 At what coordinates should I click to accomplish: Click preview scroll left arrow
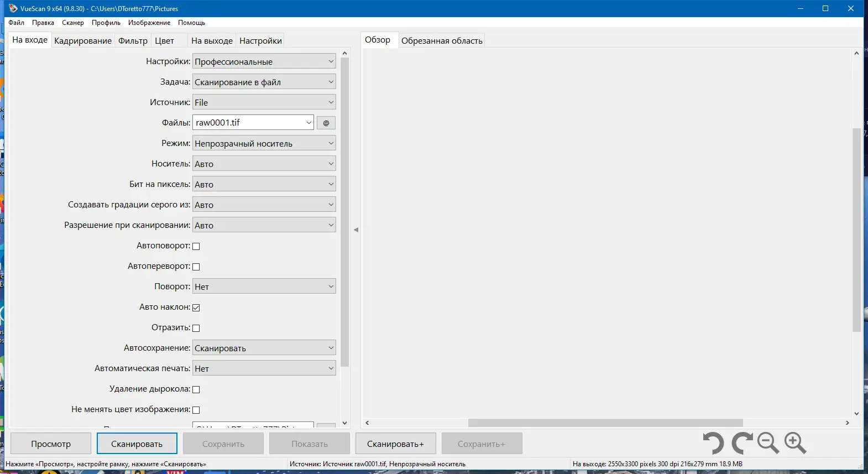(x=367, y=423)
